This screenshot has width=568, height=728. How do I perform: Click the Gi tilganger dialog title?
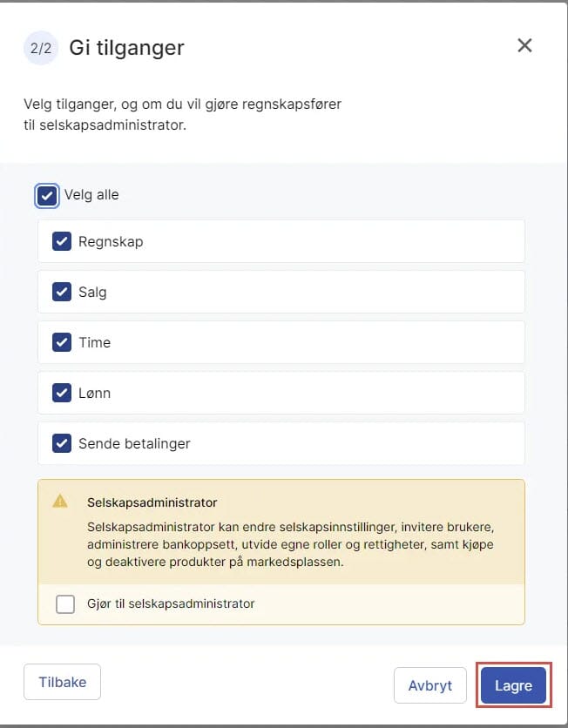click(x=126, y=48)
